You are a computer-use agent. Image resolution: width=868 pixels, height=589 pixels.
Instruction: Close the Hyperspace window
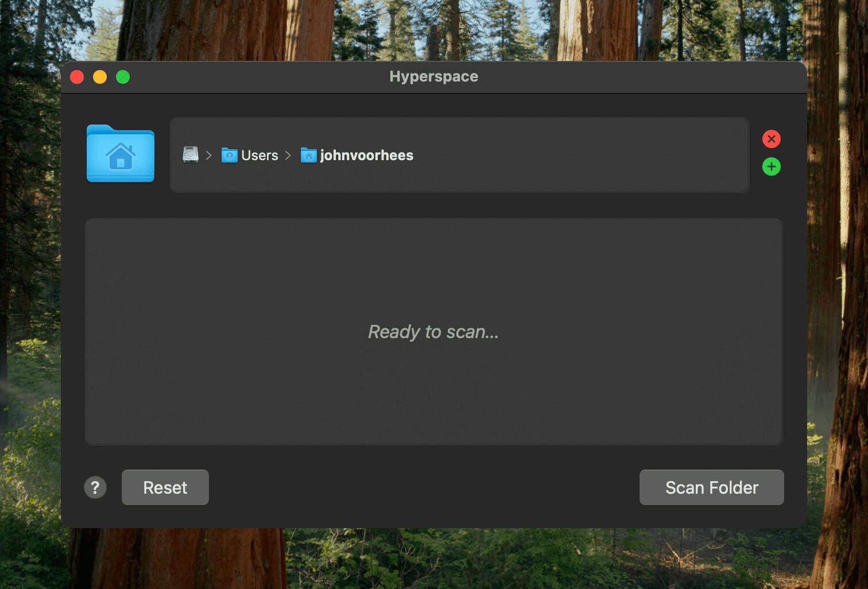click(x=77, y=77)
